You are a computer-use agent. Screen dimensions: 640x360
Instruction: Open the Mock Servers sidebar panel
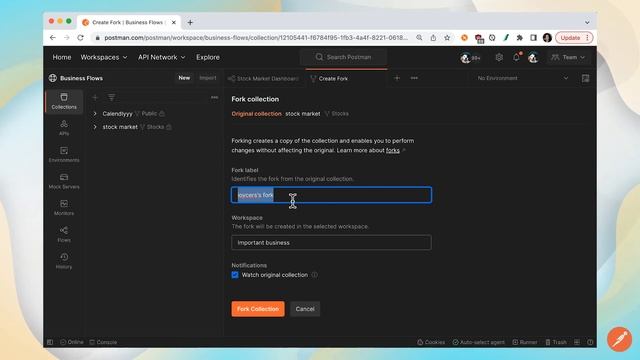pyautogui.click(x=64, y=181)
